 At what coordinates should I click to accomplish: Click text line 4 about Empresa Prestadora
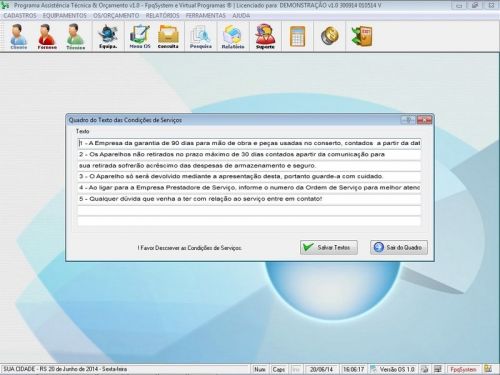[x=249, y=188]
